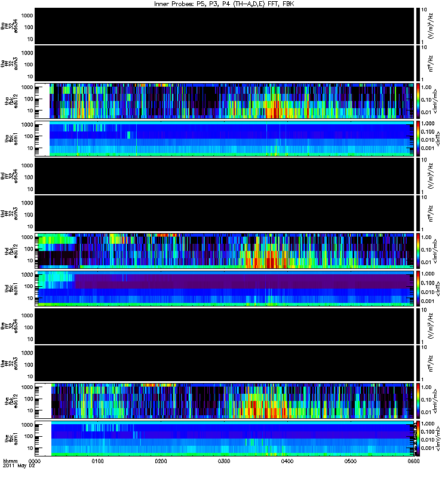
Task: Click the the fbk edc12 color scale bar
Action: [418, 401]
